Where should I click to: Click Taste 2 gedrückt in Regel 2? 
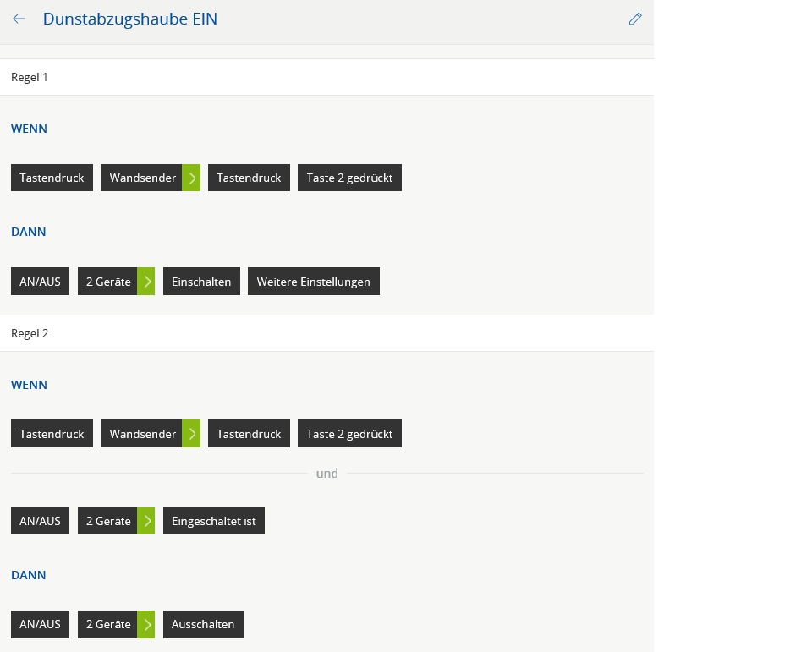(x=349, y=434)
